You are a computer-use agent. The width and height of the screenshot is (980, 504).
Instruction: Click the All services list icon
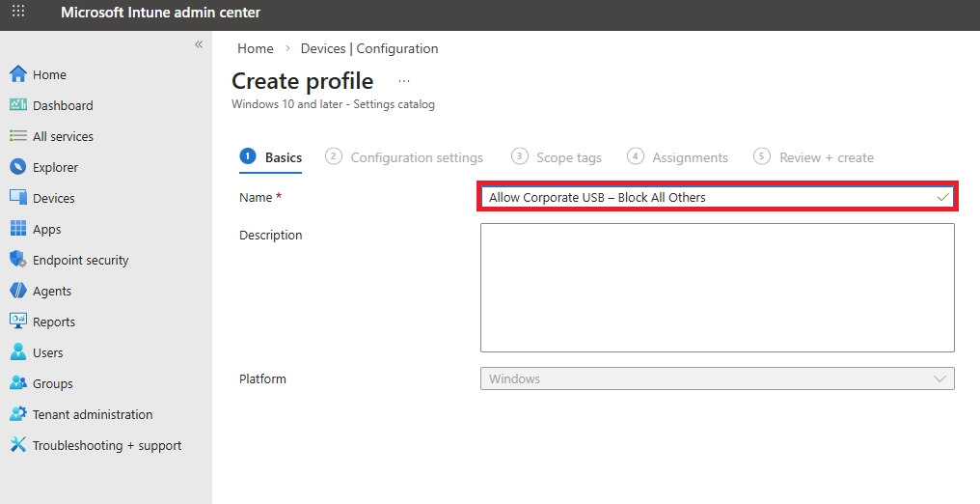tap(18, 136)
